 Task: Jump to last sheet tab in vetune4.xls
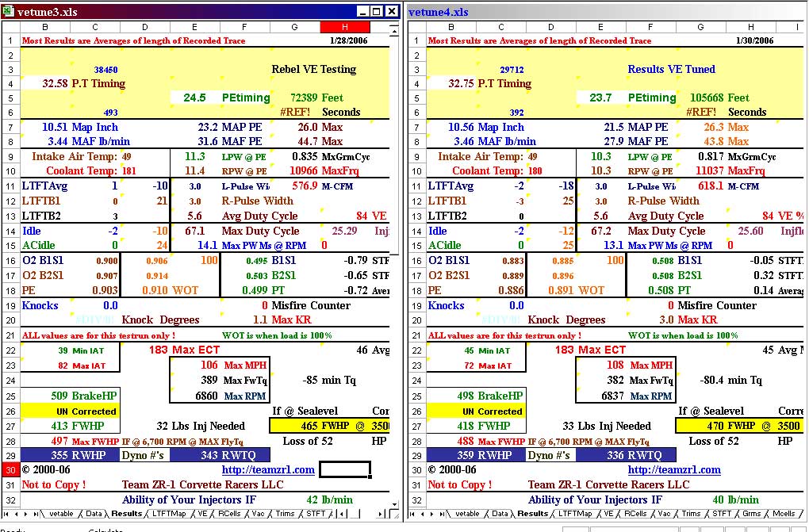pos(441,514)
